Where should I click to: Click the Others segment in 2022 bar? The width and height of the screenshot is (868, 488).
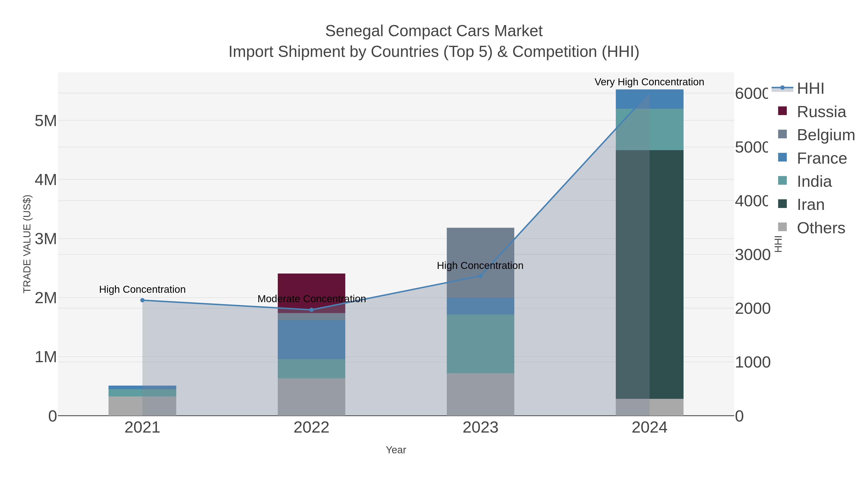(311, 397)
